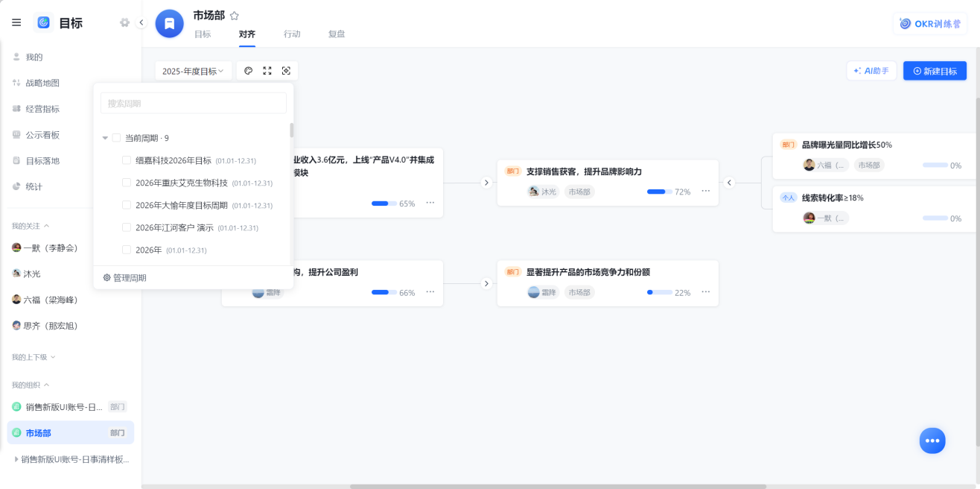Switch to the 复盘 tab
The image size is (980, 489).
tap(337, 34)
